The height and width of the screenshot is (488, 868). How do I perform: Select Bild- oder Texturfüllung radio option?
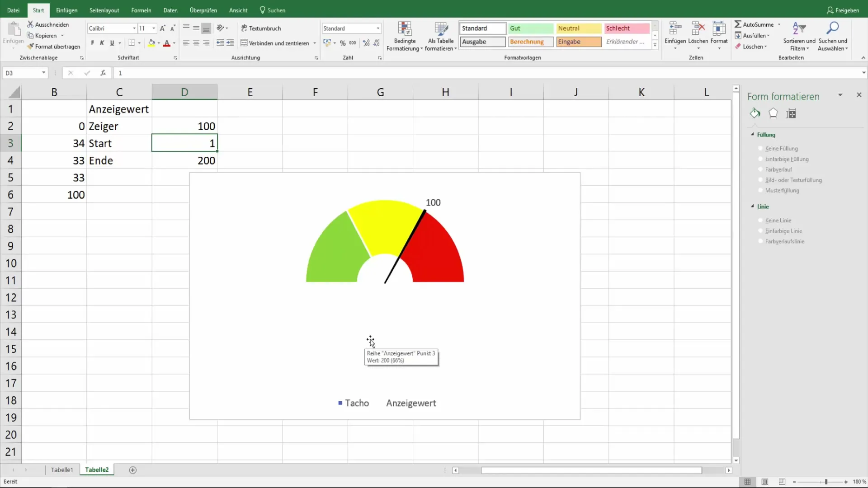(x=760, y=180)
